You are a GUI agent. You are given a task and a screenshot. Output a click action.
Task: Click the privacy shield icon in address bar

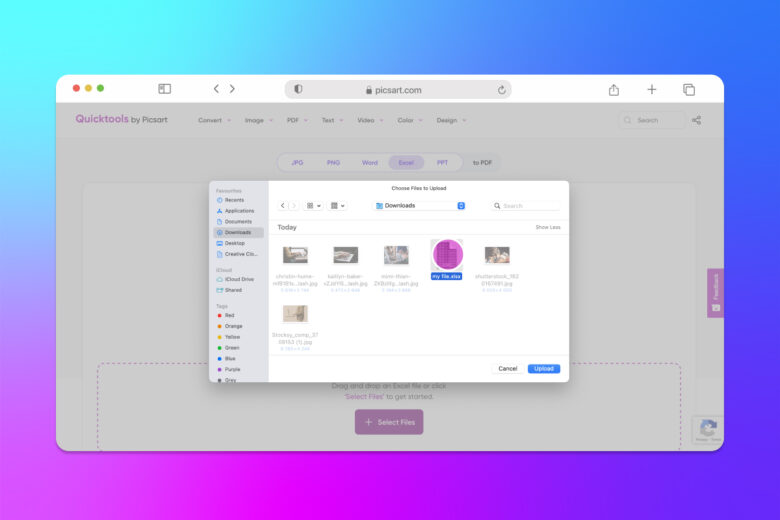point(298,90)
